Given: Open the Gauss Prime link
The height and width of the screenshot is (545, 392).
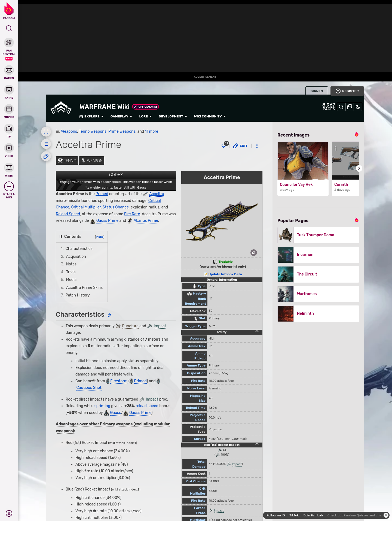Looking at the screenshot, I should [107, 220].
